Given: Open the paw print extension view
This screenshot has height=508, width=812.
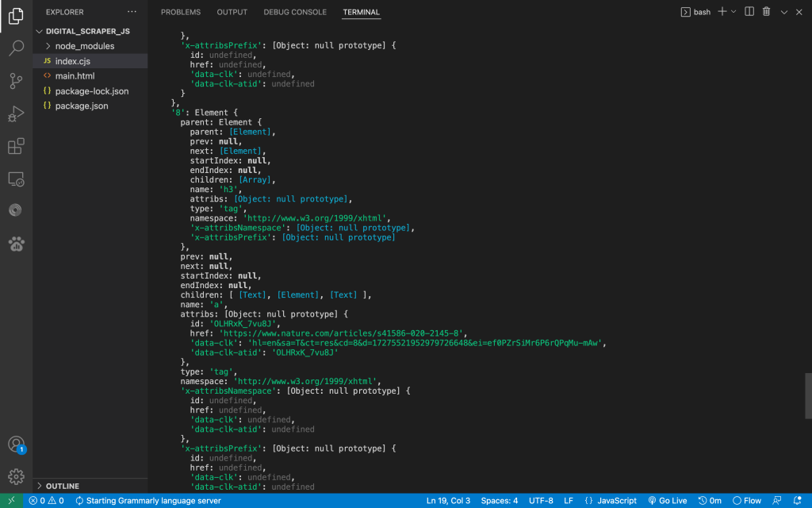Looking at the screenshot, I should click(16, 244).
